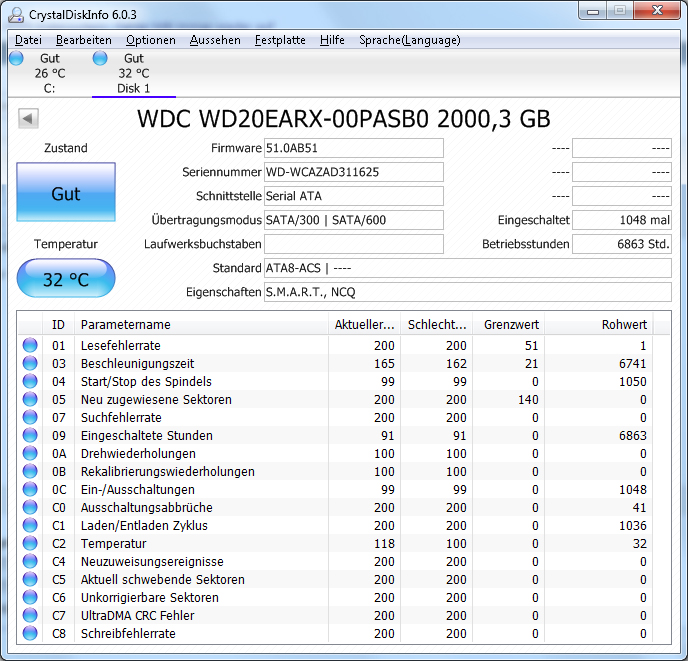This screenshot has width=688, height=661.
Task: Select the Ausschaltungsabbrüche parameter name
Action: click(147, 507)
